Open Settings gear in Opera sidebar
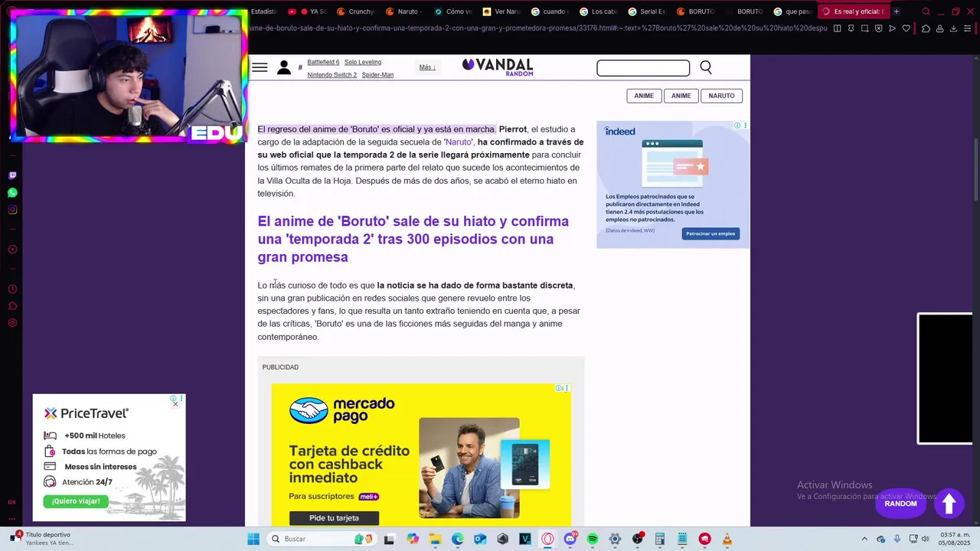 pyautogui.click(x=12, y=323)
